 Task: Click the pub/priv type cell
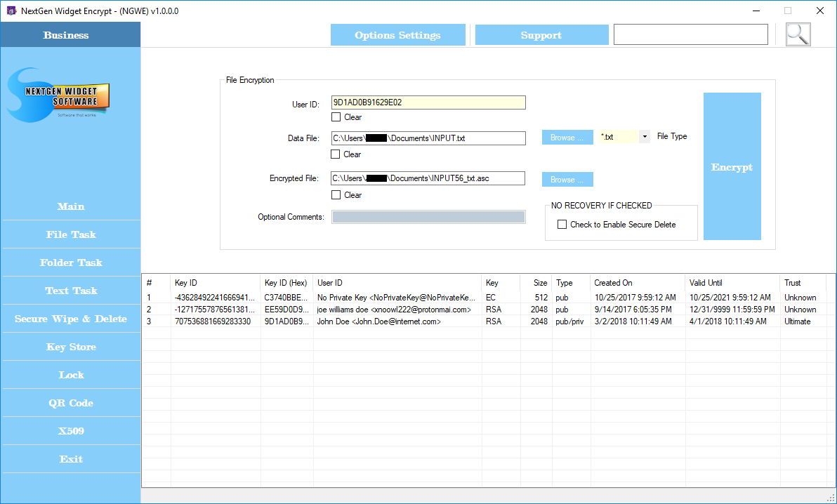pos(571,321)
